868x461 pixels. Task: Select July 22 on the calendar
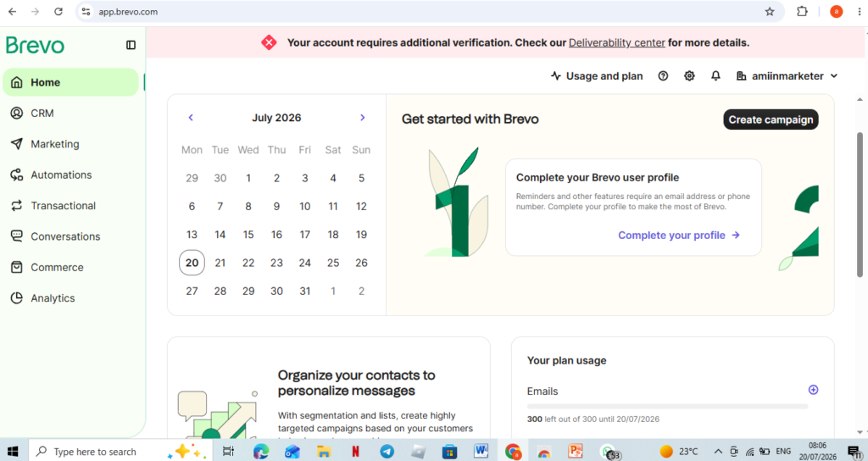pyautogui.click(x=248, y=263)
